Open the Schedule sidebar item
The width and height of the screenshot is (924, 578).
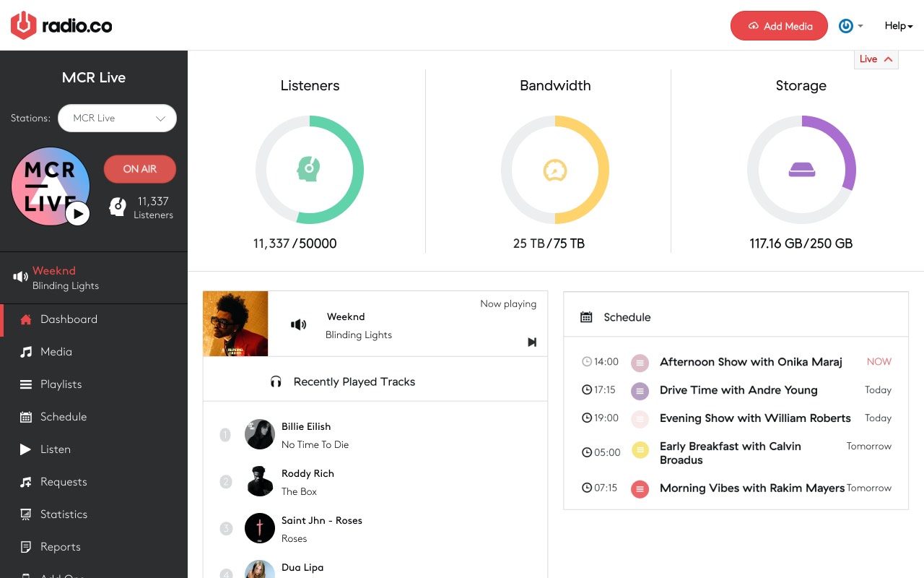[x=94, y=417]
